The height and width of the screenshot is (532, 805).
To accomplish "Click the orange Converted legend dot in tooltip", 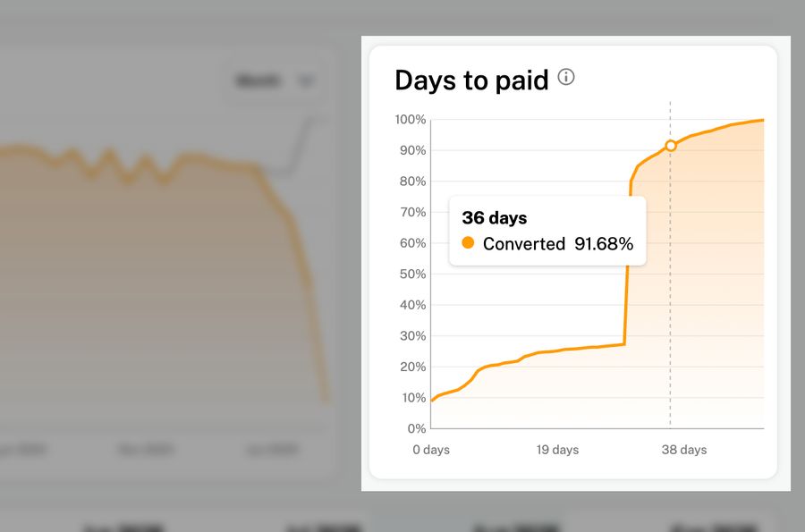I will 468,243.
